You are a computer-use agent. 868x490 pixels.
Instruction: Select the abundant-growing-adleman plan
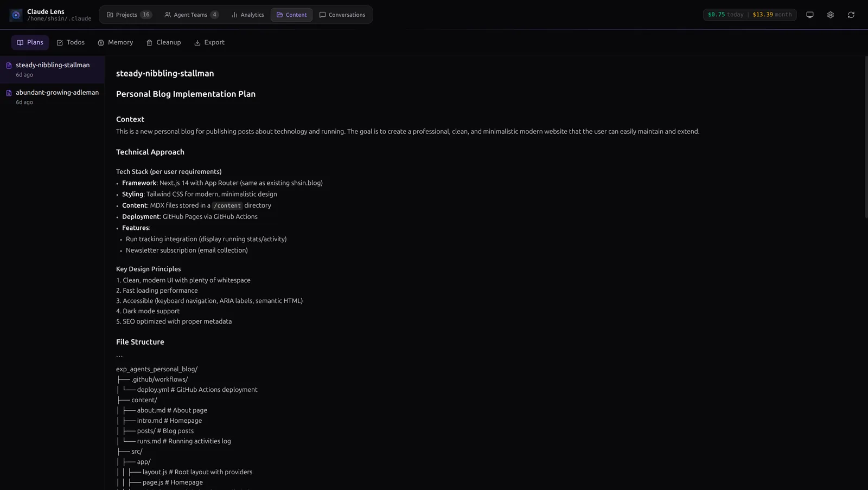57,96
